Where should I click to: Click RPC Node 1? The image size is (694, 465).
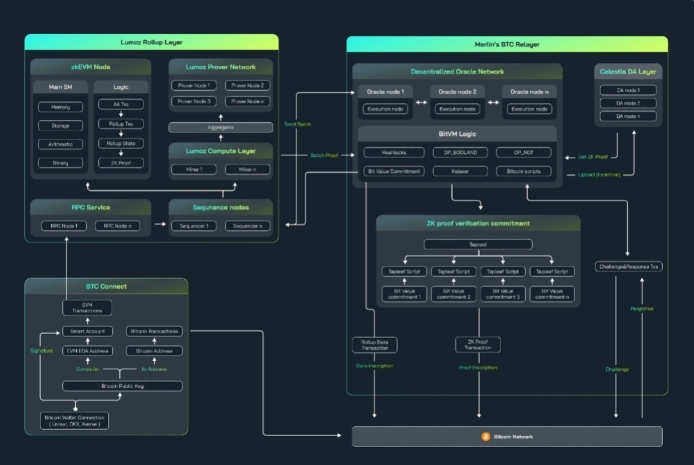[x=64, y=226]
